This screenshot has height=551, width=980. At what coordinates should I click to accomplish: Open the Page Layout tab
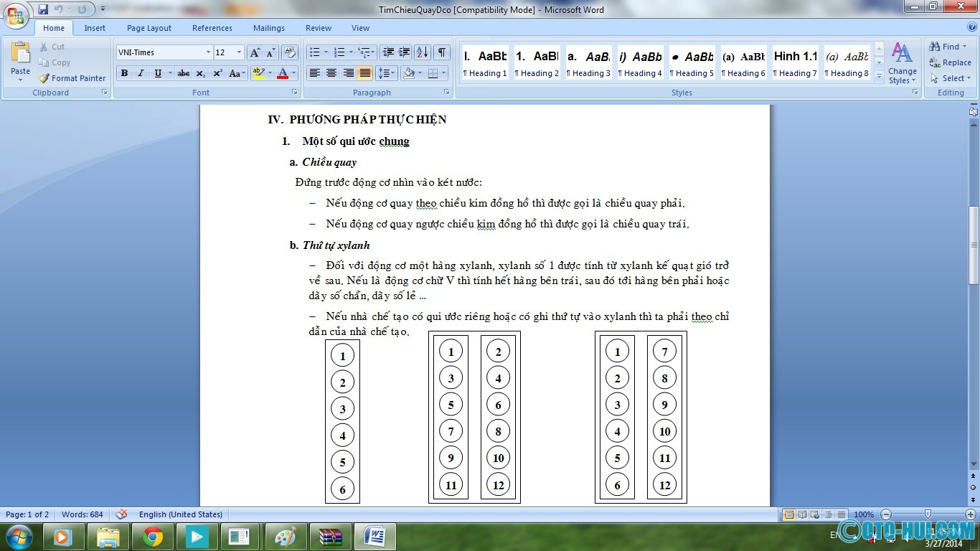coord(149,28)
